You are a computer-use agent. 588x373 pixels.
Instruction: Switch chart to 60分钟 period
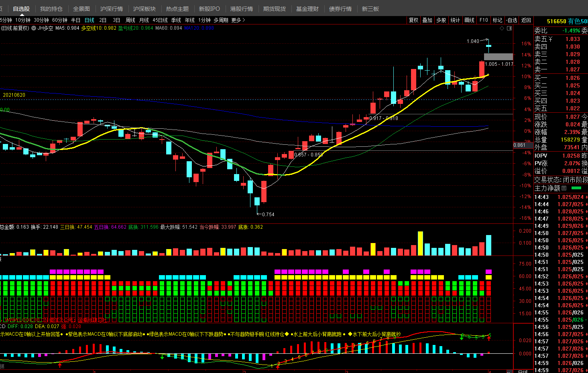click(60, 20)
